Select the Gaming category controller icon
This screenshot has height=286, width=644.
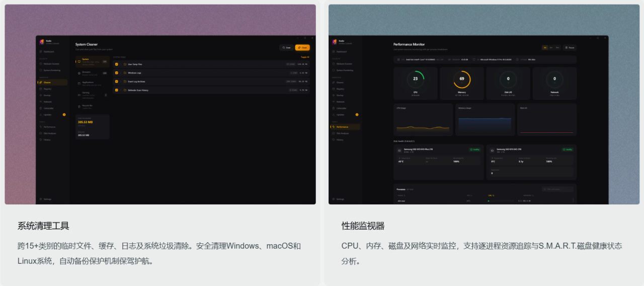coord(79,94)
